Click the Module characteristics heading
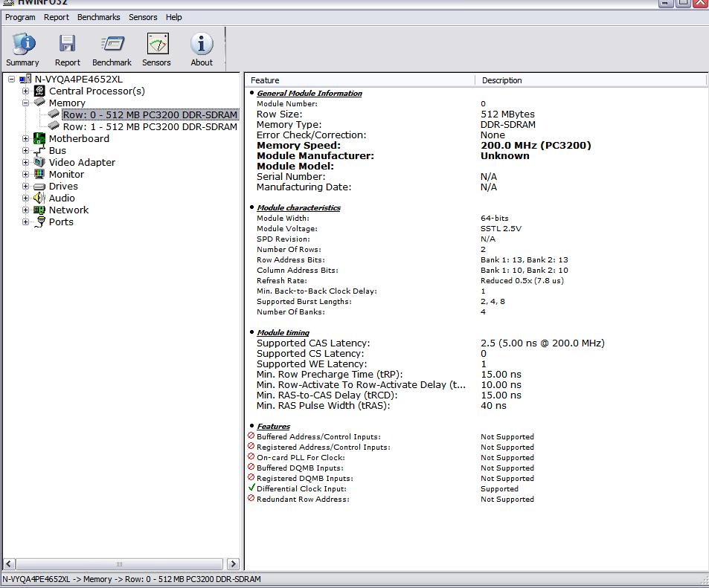 [x=298, y=207]
